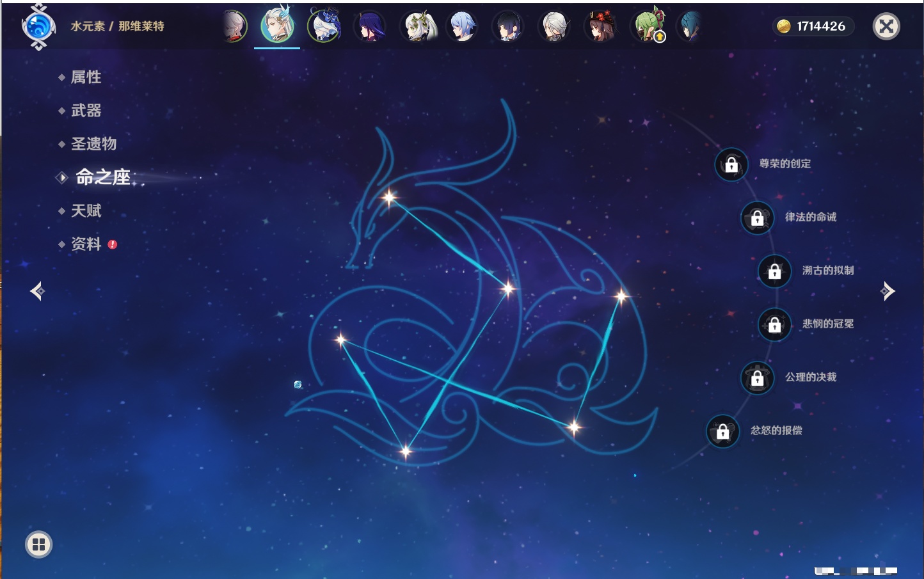This screenshot has width=924, height=579.
Task: Click the gold Mora coin icon
Action: [783, 26]
